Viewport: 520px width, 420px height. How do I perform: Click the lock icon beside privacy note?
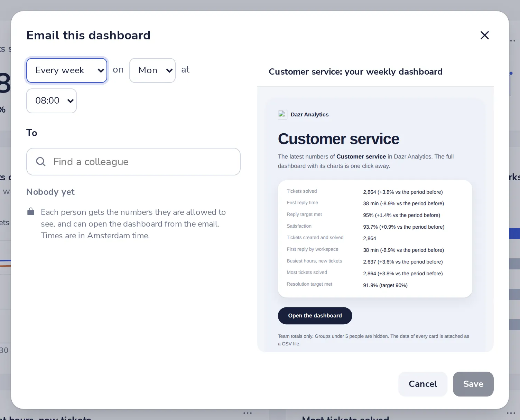(x=31, y=211)
